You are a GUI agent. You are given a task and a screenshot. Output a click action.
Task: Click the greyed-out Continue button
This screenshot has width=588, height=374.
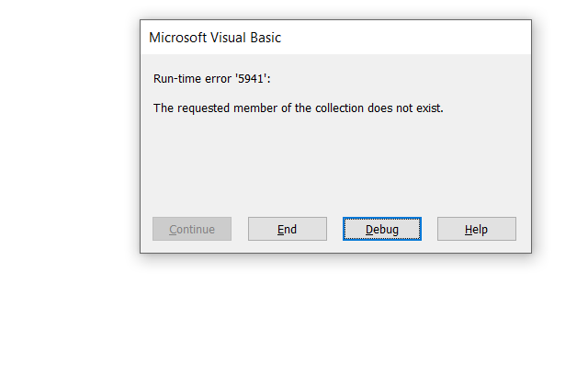point(192,229)
